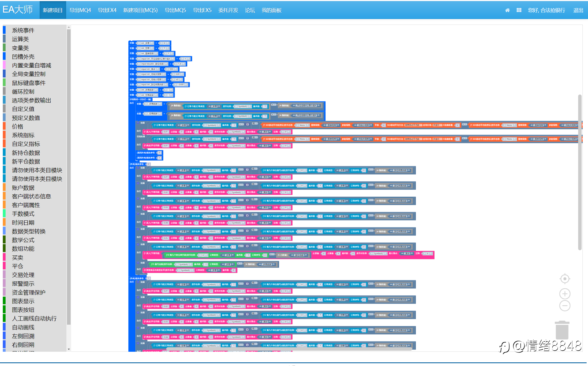588x366 pixels.
Task: Open the 全局变量控制 category
Action: [x=29, y=74]
